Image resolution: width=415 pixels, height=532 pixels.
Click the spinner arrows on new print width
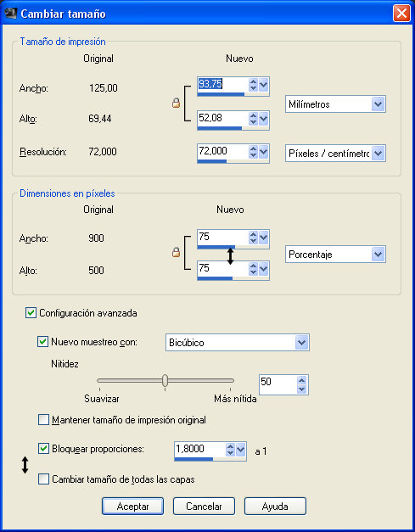(x=253, y=85)
